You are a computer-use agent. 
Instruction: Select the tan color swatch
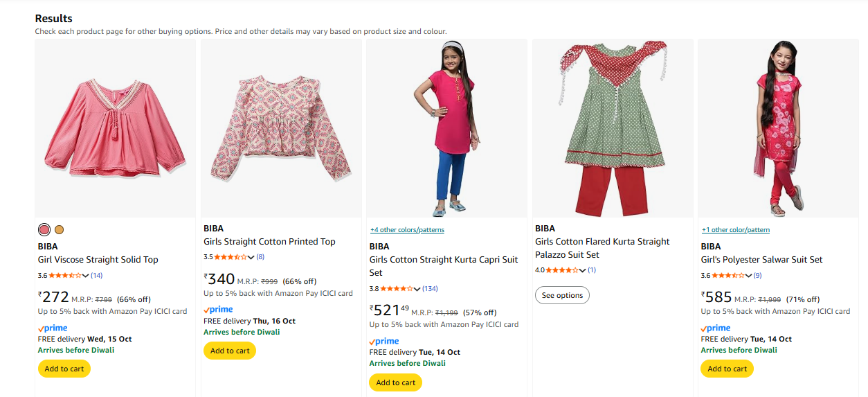click(x=59, y=230)
